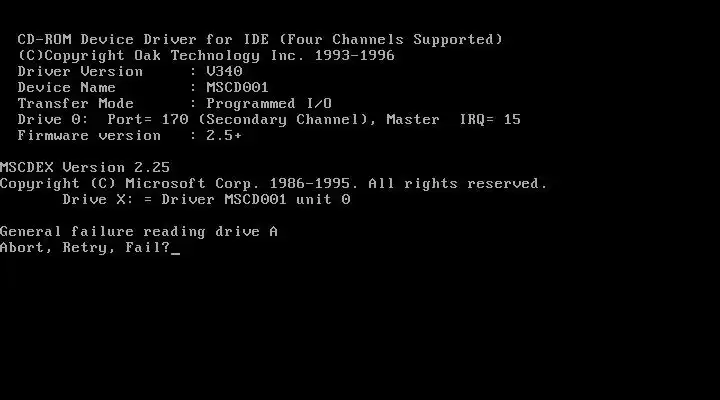
Task: Click the Firmware version 2.5+ value
Action: click(x=224, y=135)
